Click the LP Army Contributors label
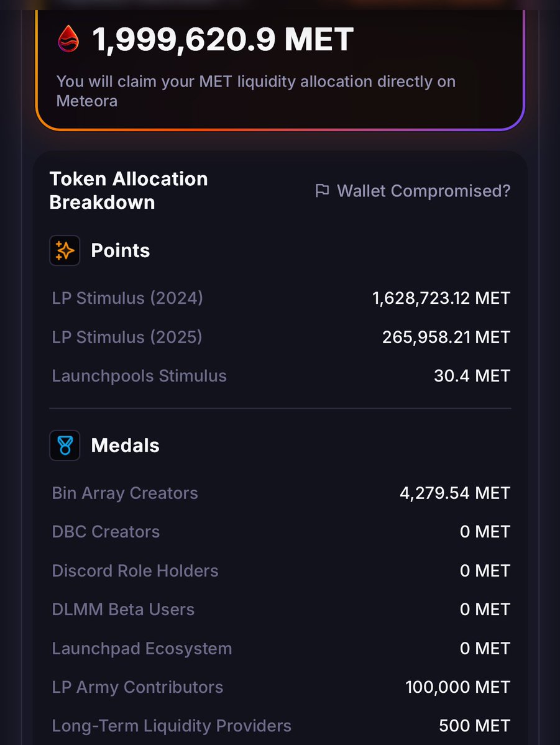The image size is (560, 745). [137, 687]
